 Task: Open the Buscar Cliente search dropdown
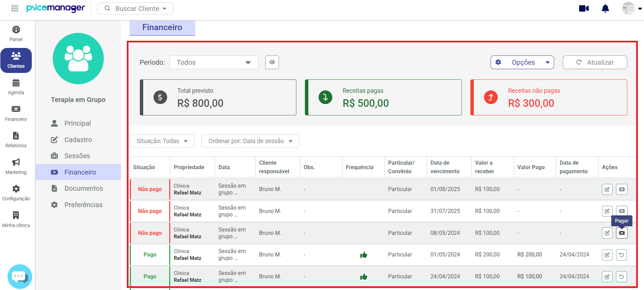click(x=135, y=9)
